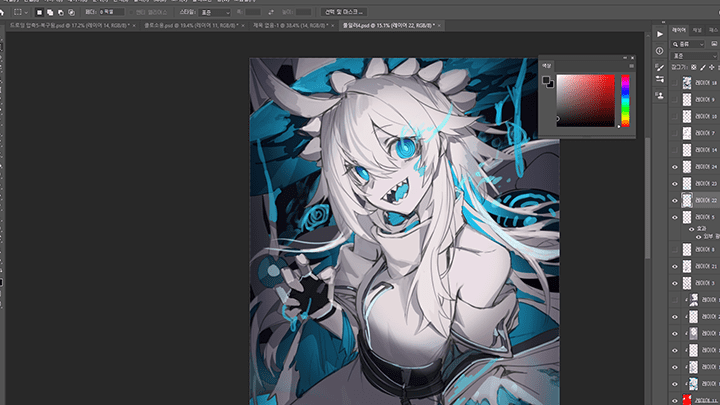Screen dimensions: 720x405
Task: Select layer 레이어 18 thumbnail
Action: point(686,83)
